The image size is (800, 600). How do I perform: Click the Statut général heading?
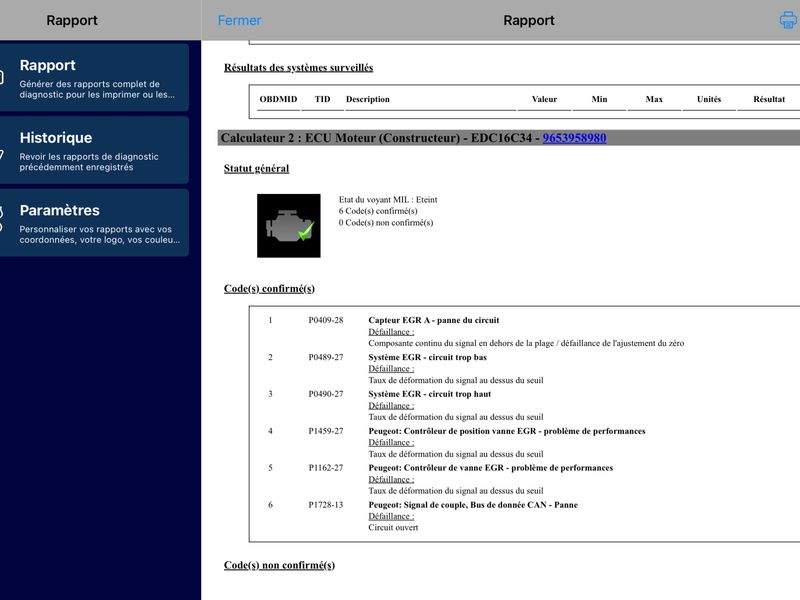(x=256, y=168)
